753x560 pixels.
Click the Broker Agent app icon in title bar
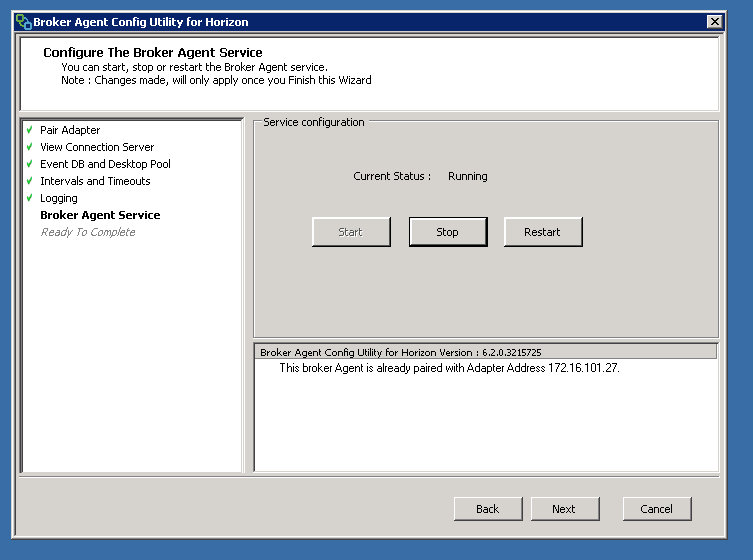tap(24, 22)
